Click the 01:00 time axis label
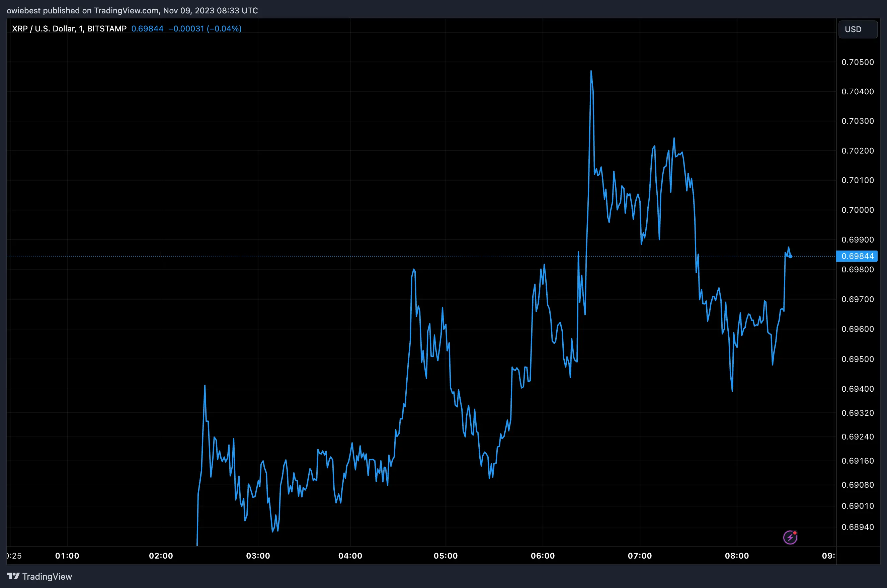 point(67,556)
